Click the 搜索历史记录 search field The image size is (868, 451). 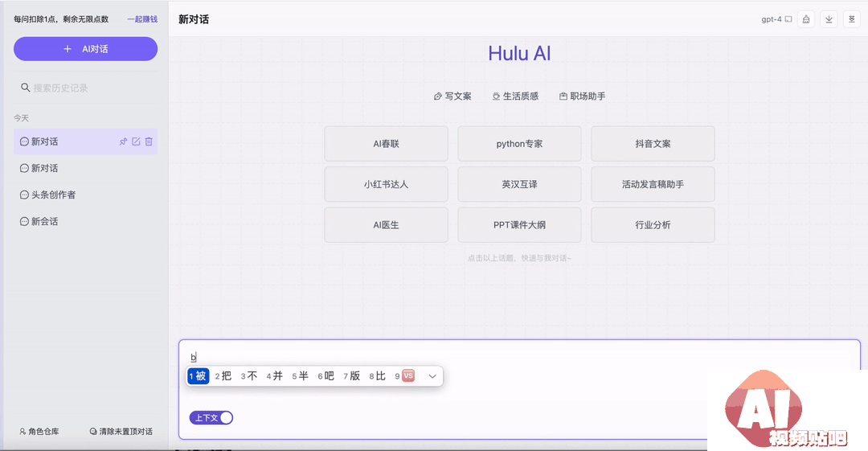point(86,88)
